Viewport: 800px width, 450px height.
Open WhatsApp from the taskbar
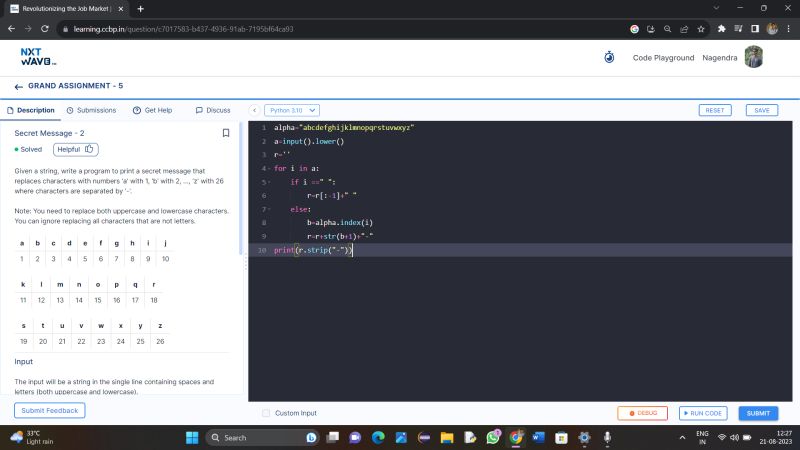tap(494, 438)
